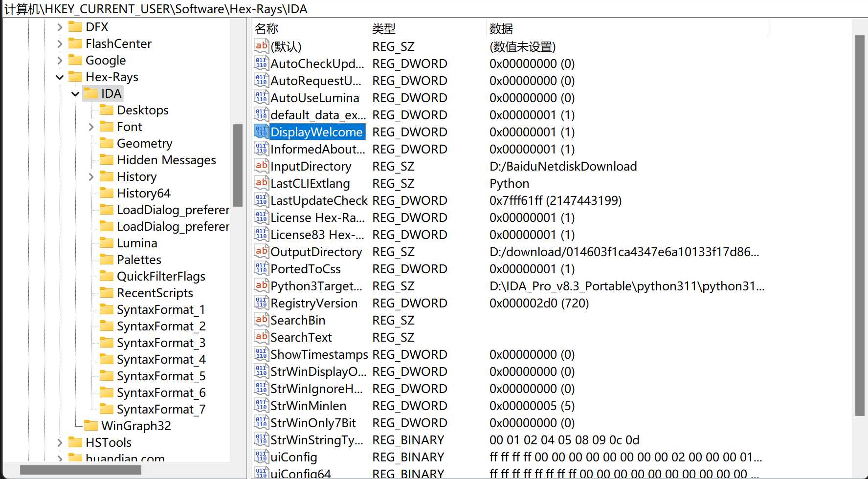Click the string icon beside OutputDirectory
Image resolution: width=868 pixels, height=479 pixels.
261,251
